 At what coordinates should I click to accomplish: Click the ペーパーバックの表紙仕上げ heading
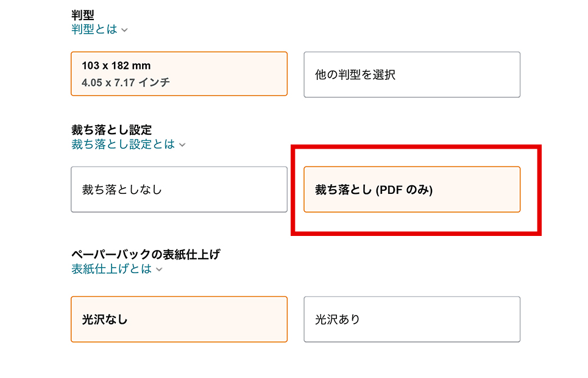(x=146, y=254)
